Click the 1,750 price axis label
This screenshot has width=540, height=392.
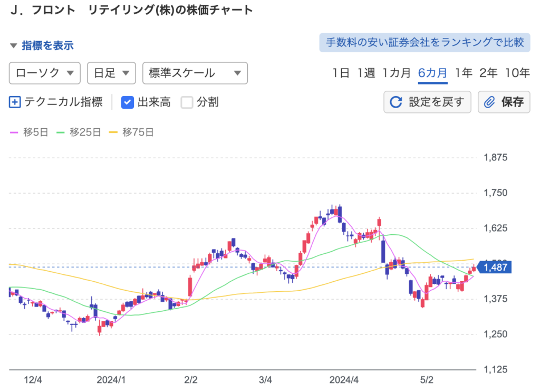coord(495,193)
